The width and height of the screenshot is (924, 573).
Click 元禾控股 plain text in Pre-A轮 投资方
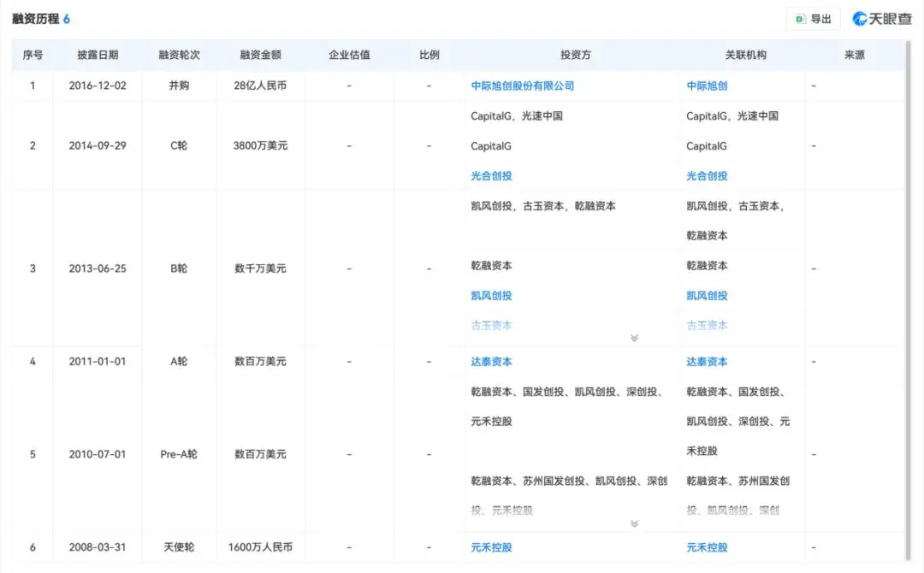(491, 421)
